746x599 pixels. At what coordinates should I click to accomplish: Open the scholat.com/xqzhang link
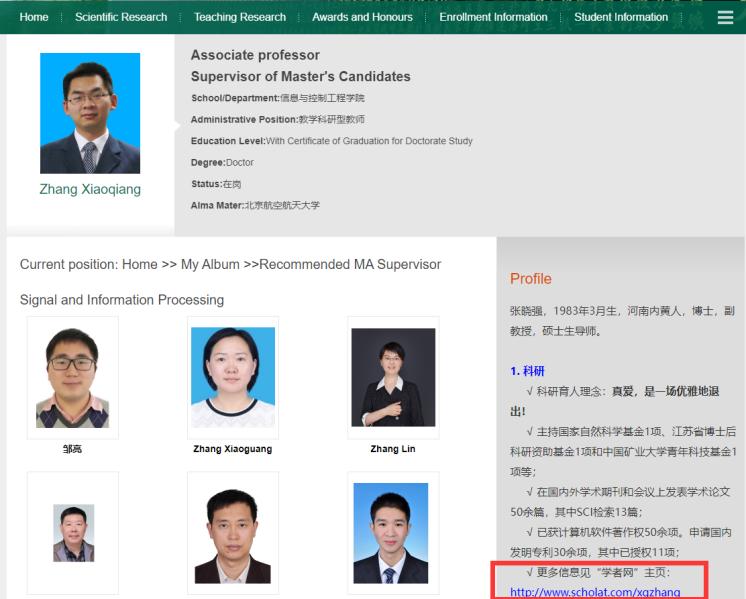click(595, 592)
